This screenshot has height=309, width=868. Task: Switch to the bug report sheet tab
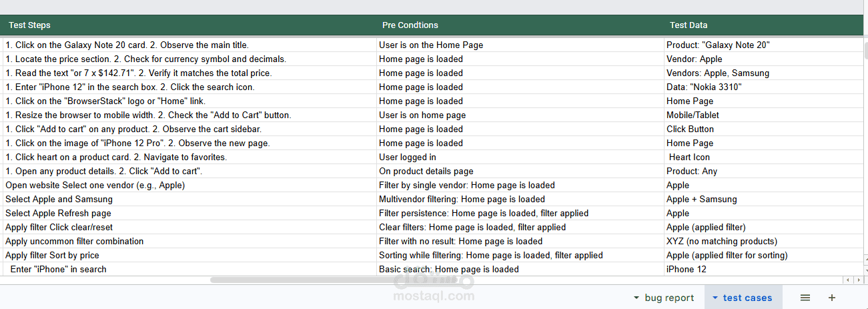pyautogui.click(x=669, y=298)
